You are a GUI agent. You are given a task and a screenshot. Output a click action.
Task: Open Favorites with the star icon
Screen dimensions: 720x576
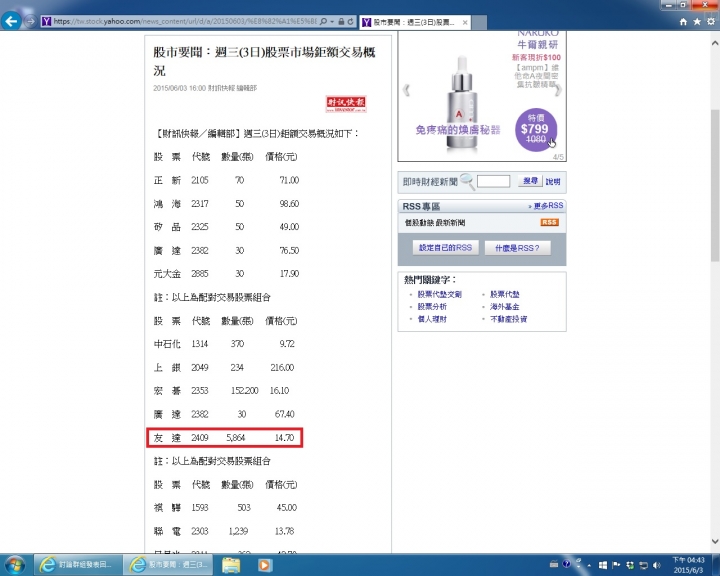(697, 22)
